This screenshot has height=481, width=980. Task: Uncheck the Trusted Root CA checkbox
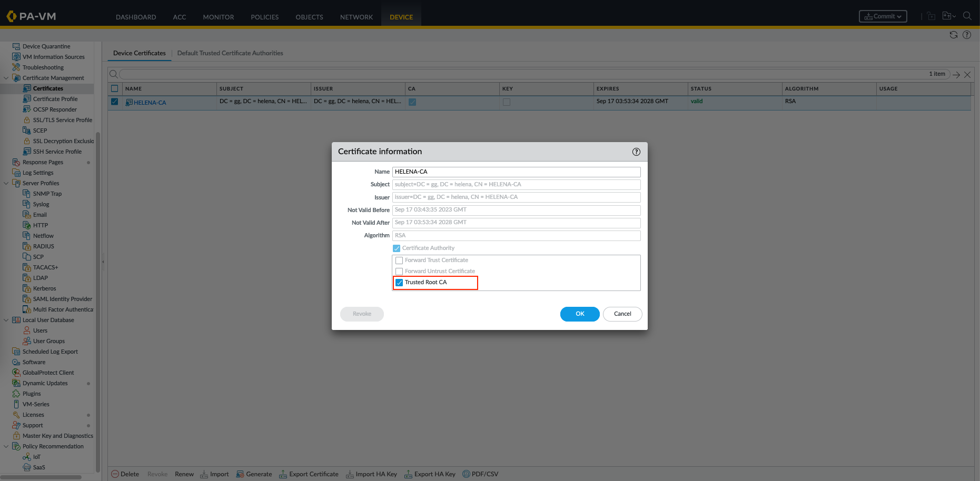pyautogui.click(x=399, y=283)
